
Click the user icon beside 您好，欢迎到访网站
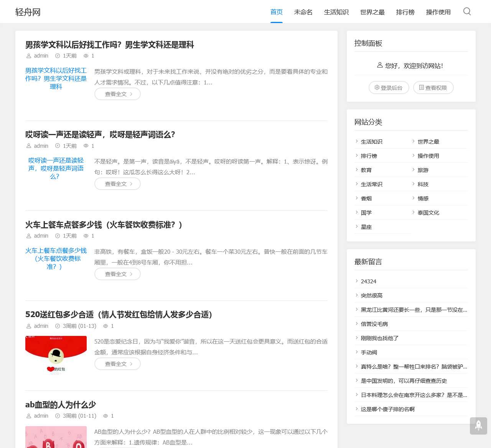[x=379, y=65]
